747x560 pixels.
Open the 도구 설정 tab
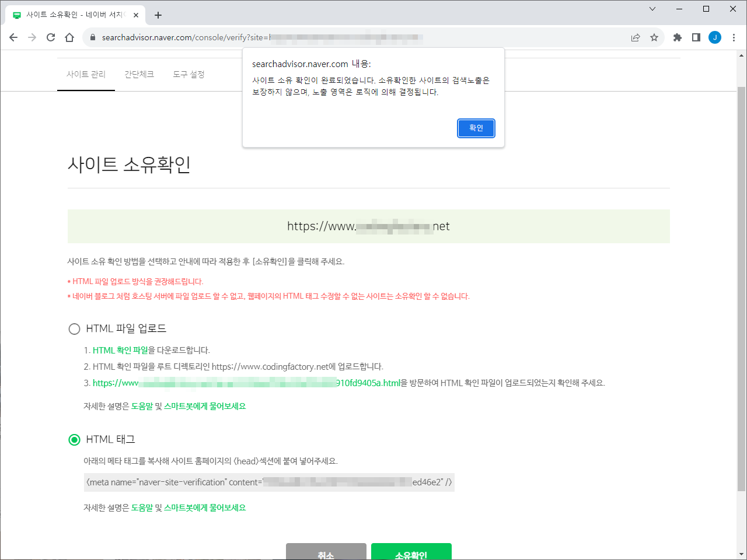coord(189,75)
